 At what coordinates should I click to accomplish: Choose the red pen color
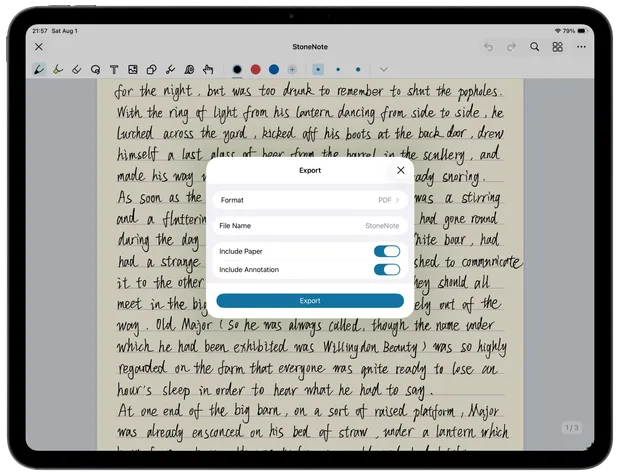[255, 70]
